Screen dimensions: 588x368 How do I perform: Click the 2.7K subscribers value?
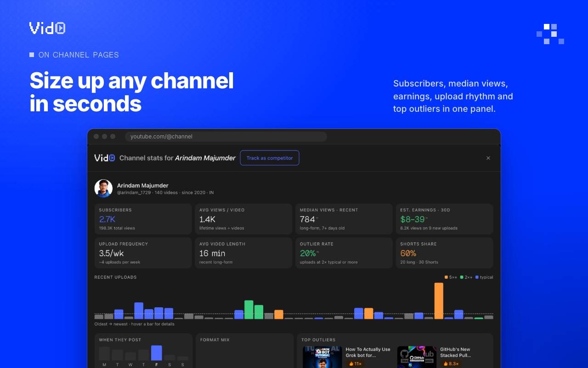[x=107, y=219]
